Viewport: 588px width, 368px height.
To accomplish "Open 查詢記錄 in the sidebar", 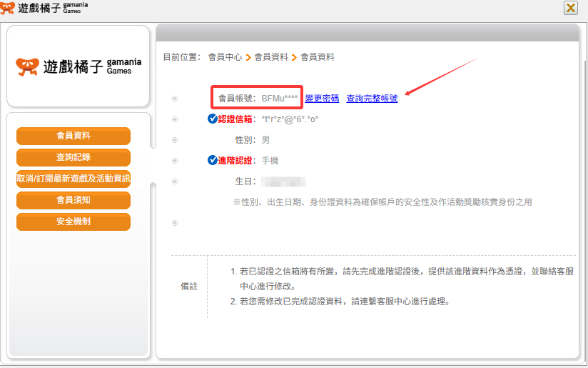I will point(73,157).
